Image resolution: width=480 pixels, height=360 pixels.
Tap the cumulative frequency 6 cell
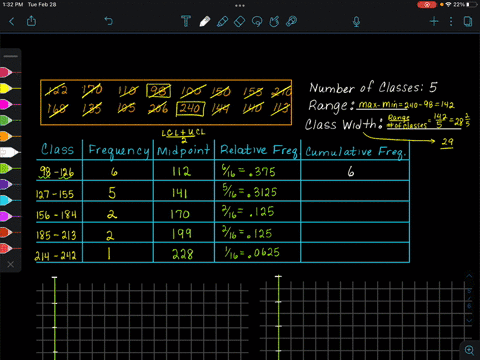pyautogui.click(x=351, y=172)
